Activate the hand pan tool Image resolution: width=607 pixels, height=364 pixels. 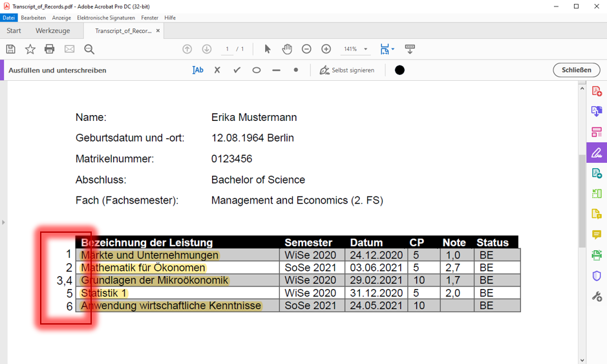[287, 49]
